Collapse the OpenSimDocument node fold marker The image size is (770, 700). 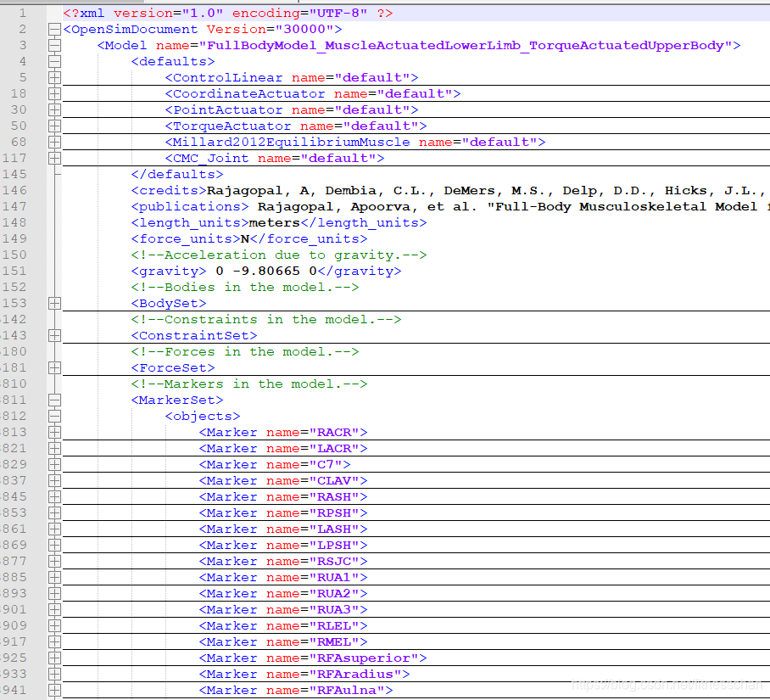54,30
